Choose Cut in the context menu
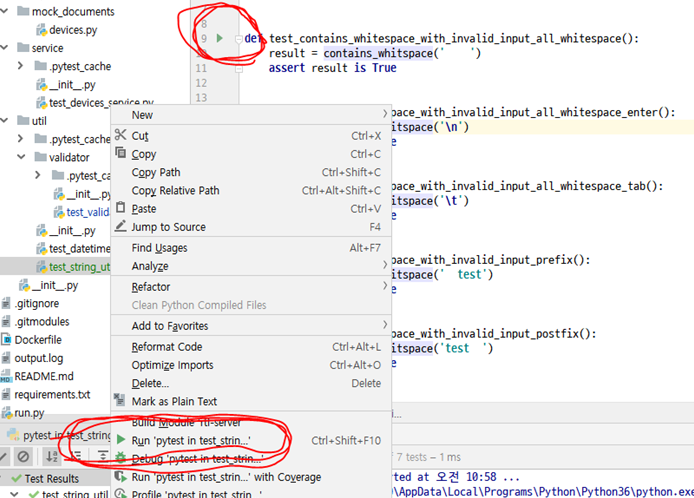Viewport: 694px width, 498px height. pos(251,136)
